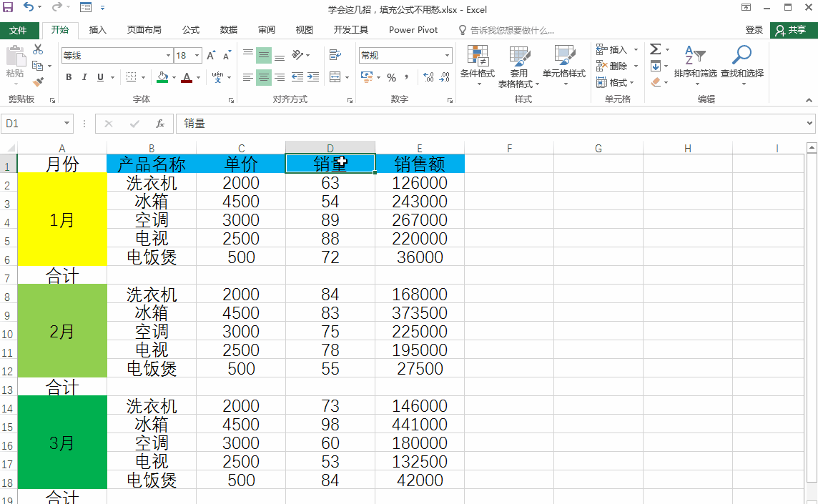Image resolution: width=818 pixels, height=504 pixels.
Task: Select column F header
Action: click(509, 148)
